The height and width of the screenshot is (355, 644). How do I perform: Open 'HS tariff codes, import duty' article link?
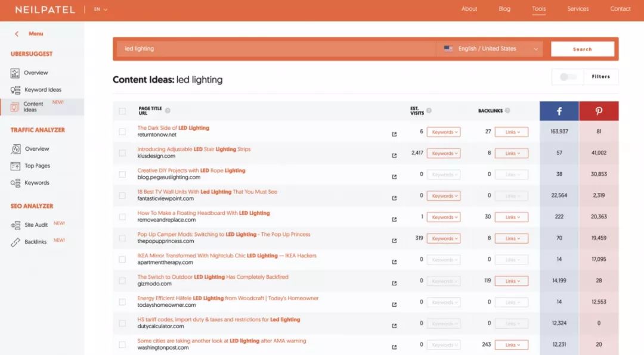[x=218, y=320]
